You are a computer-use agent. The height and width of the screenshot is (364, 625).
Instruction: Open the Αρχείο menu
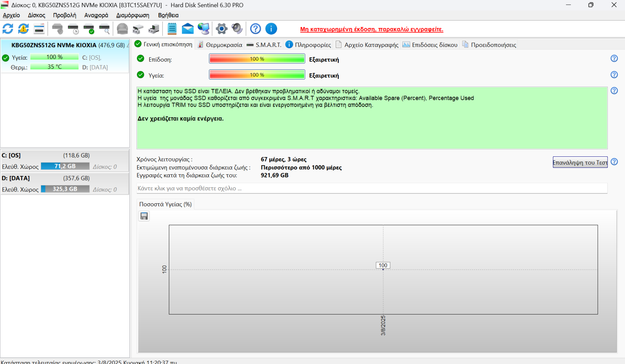click(x=11, y=15)
